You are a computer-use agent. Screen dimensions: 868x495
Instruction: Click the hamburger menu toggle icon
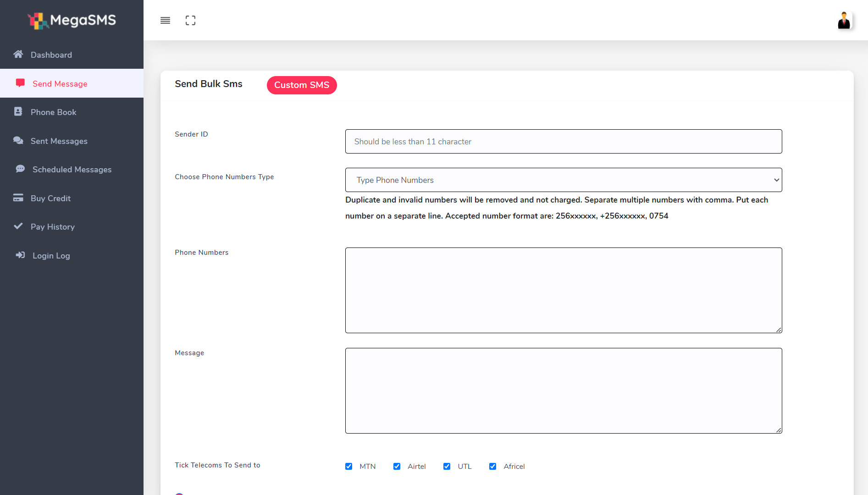(x=165, y=21)
